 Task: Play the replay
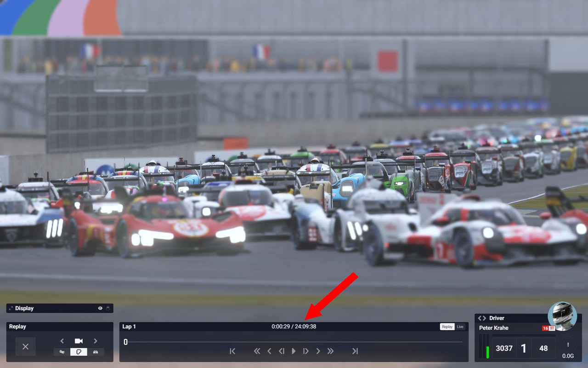click(x=294, y=351)
